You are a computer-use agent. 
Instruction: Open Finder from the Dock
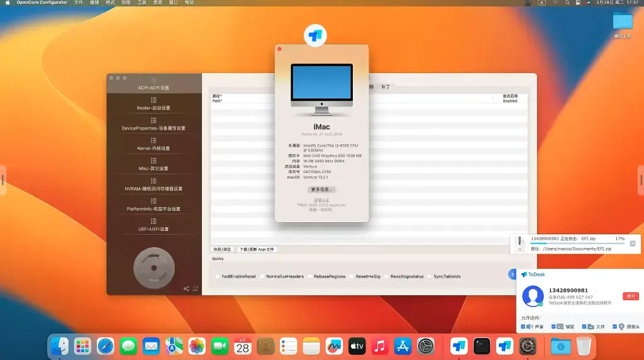tap(60, 346)
